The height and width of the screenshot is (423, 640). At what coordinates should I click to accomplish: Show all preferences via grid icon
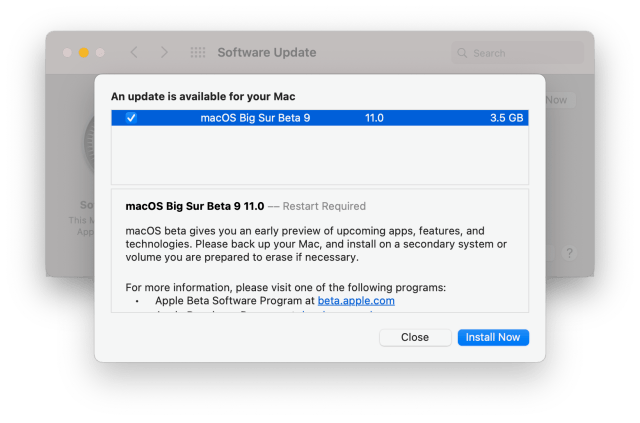click(x=197, y=52)
